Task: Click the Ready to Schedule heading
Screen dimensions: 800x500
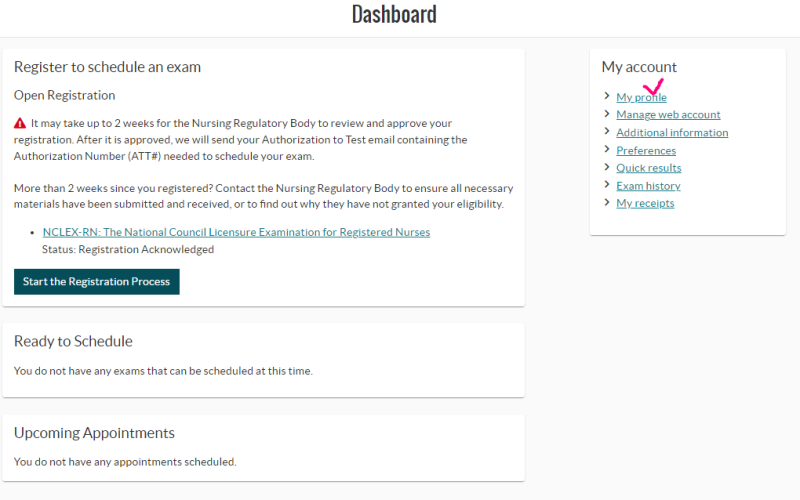Action: 73,341
